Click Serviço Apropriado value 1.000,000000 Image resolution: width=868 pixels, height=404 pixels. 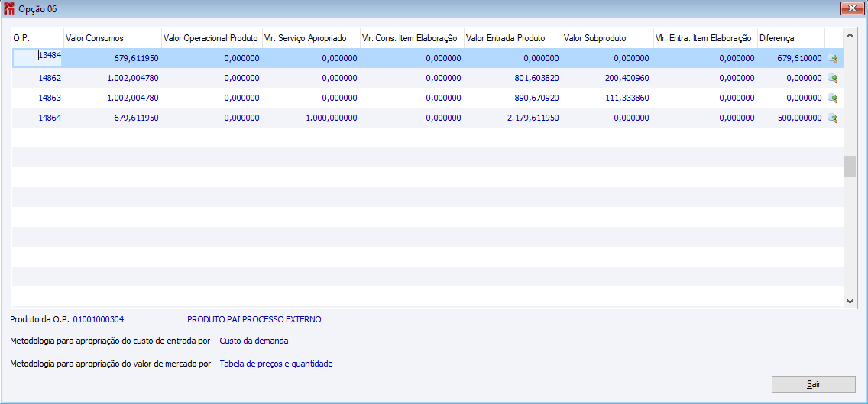pos(331,118)
